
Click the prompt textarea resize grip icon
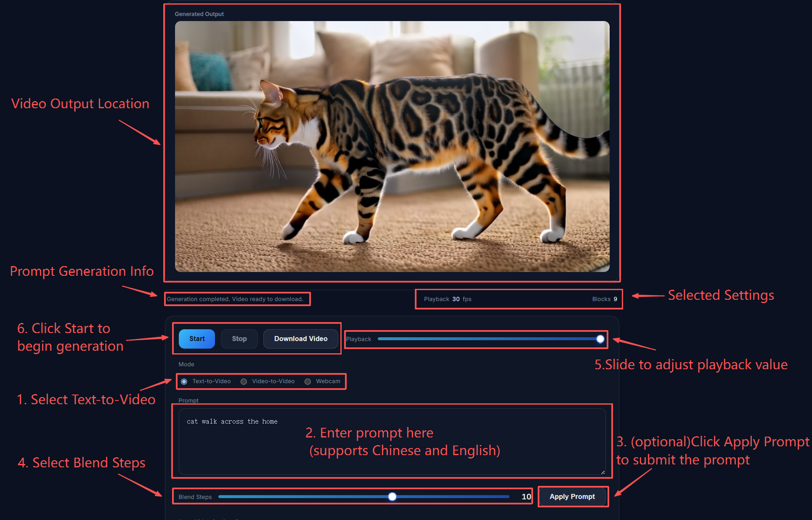pyautogui.click(x=603, y=472)
